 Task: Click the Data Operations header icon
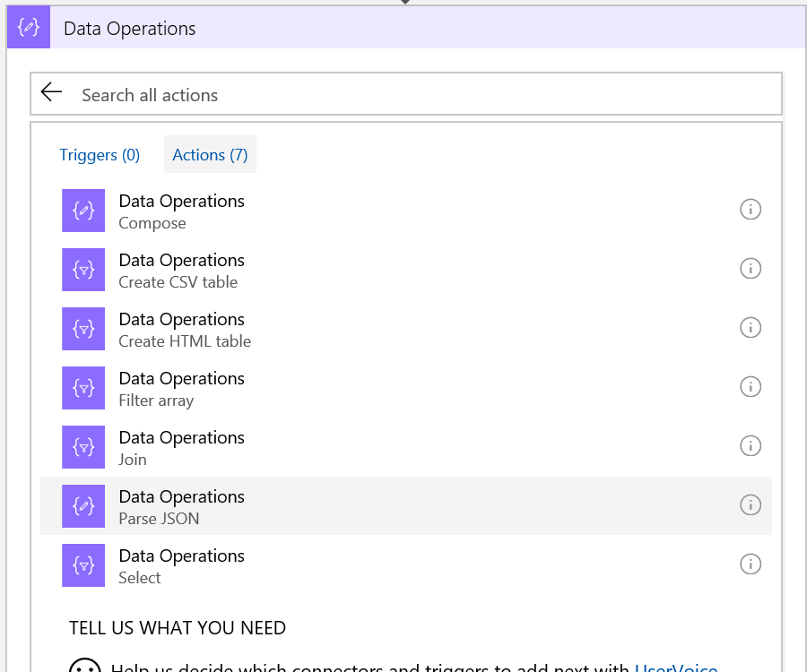(x=29, y=28)
